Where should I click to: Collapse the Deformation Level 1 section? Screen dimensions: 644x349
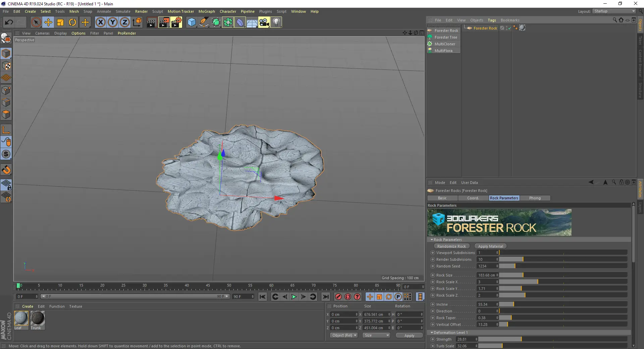click(432, 333)
